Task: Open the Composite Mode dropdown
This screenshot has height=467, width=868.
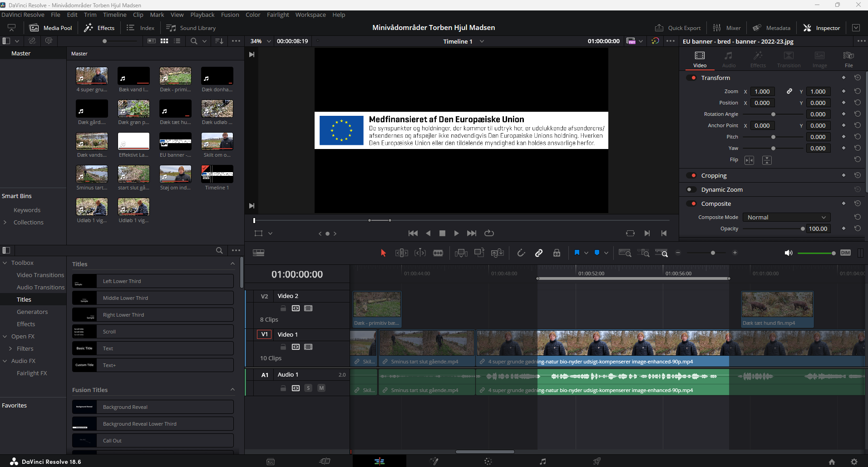Action: pyautogui.click(x=786, y=218)
